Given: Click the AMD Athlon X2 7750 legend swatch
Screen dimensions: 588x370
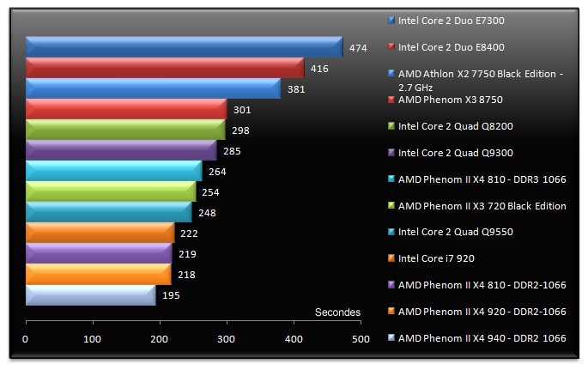Looking at the screenshot, I should (391, 73).
